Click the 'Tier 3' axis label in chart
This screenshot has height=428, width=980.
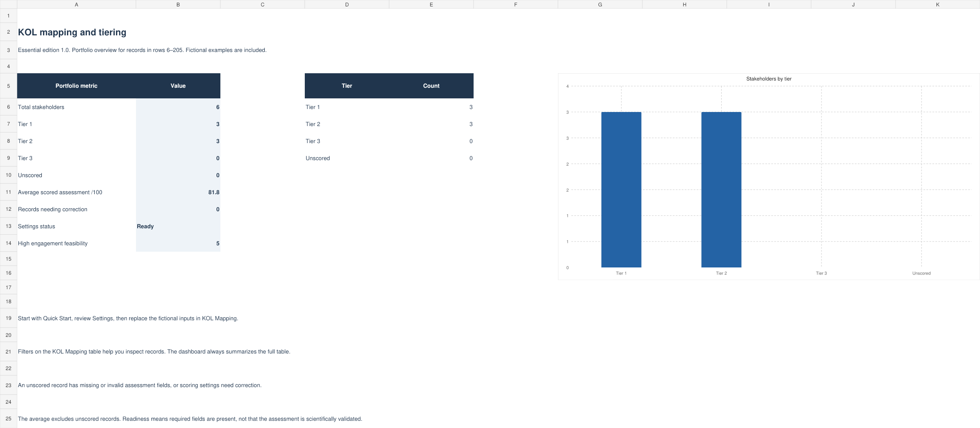pyautogui.click(x=821, y=273)
